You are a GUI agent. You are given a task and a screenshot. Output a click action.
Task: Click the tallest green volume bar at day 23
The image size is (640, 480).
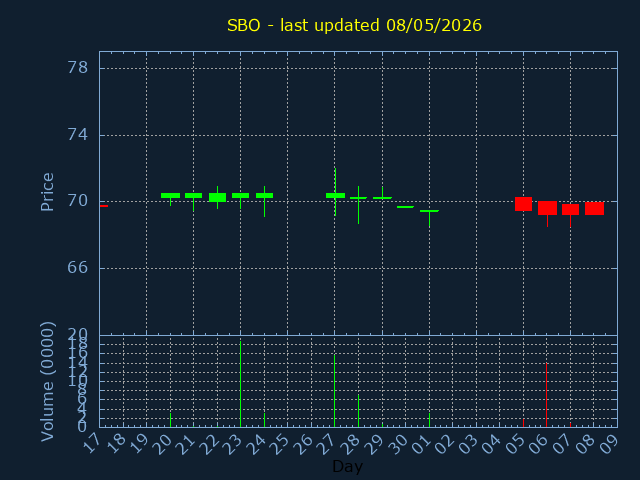(x=240, y=384)
